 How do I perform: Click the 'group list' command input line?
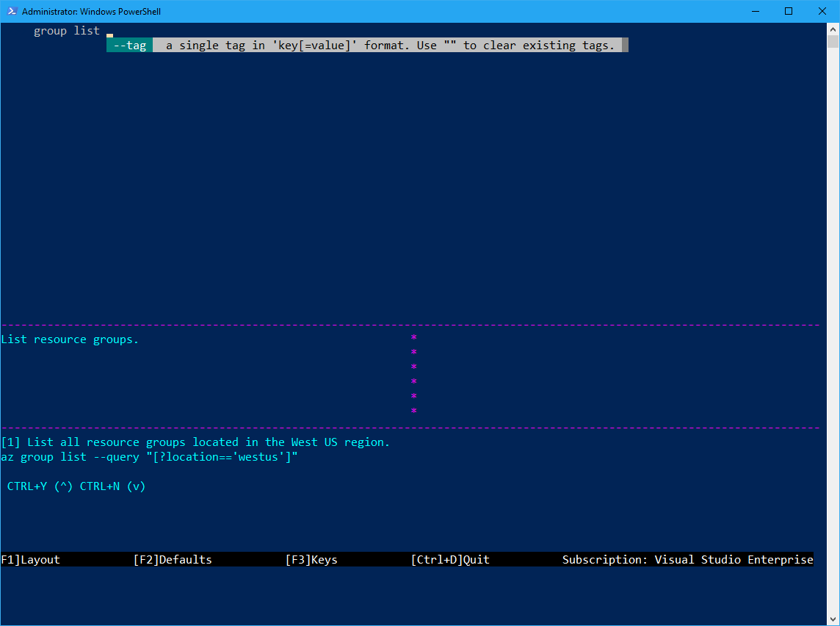66,31
